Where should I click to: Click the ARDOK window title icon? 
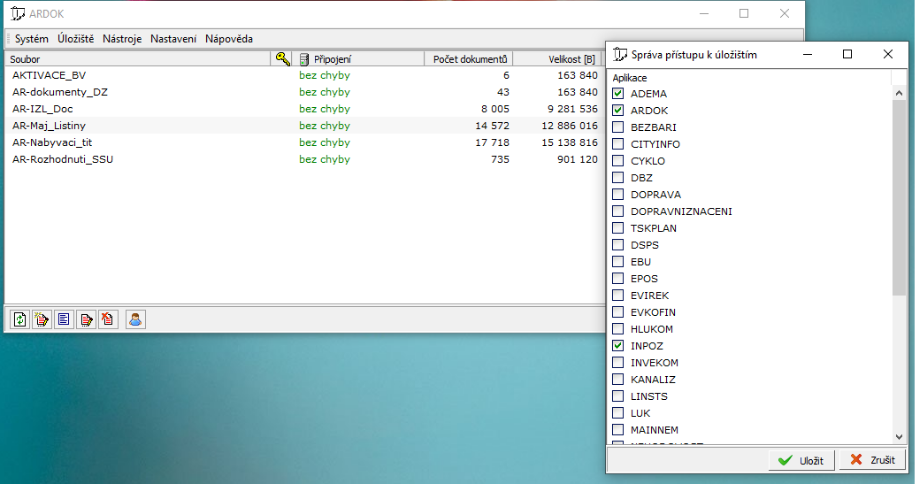(x=18, y=14)
